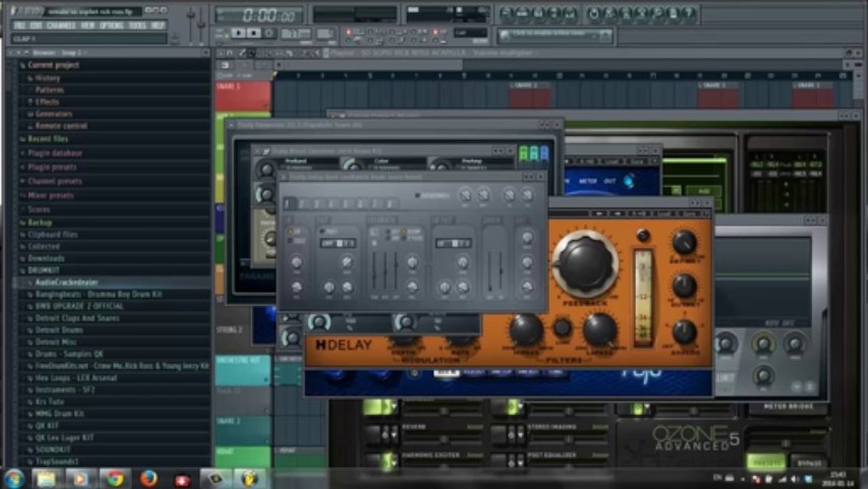Toggle the ON LED in Delay Bank

click(292, 232)
